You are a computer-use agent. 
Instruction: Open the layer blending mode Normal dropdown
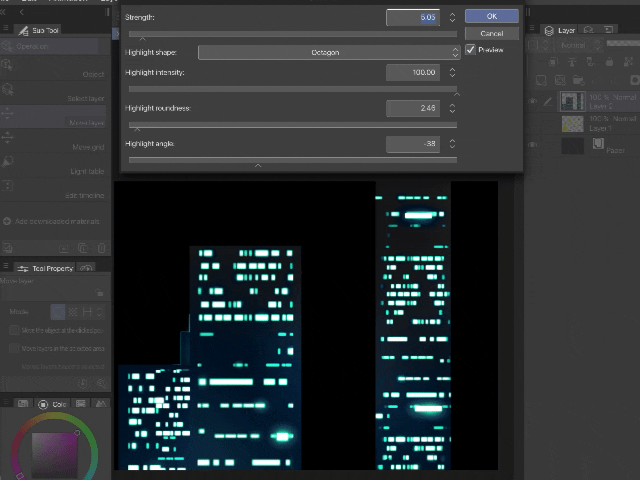click(x=576, y=46)
